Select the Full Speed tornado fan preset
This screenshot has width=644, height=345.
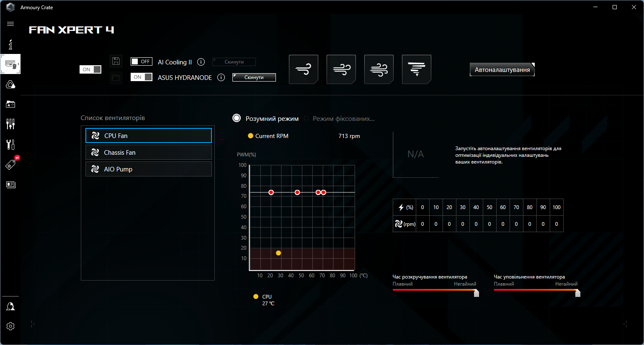coord(417,69)
